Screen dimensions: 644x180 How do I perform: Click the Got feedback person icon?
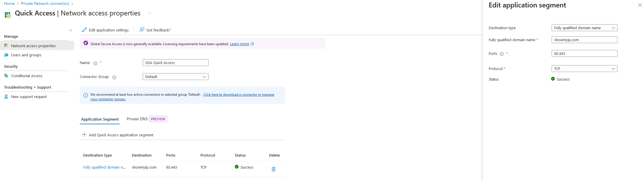pyautogui.click(x=142, y=30)
